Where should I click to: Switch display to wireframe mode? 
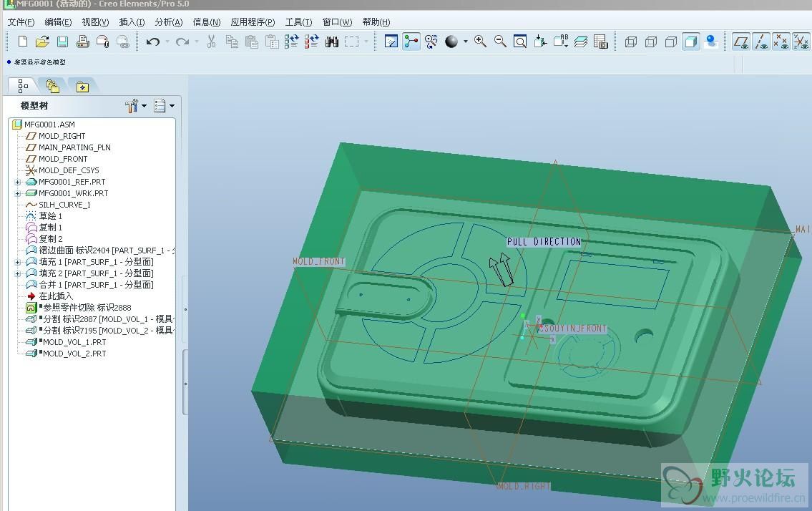631,42
